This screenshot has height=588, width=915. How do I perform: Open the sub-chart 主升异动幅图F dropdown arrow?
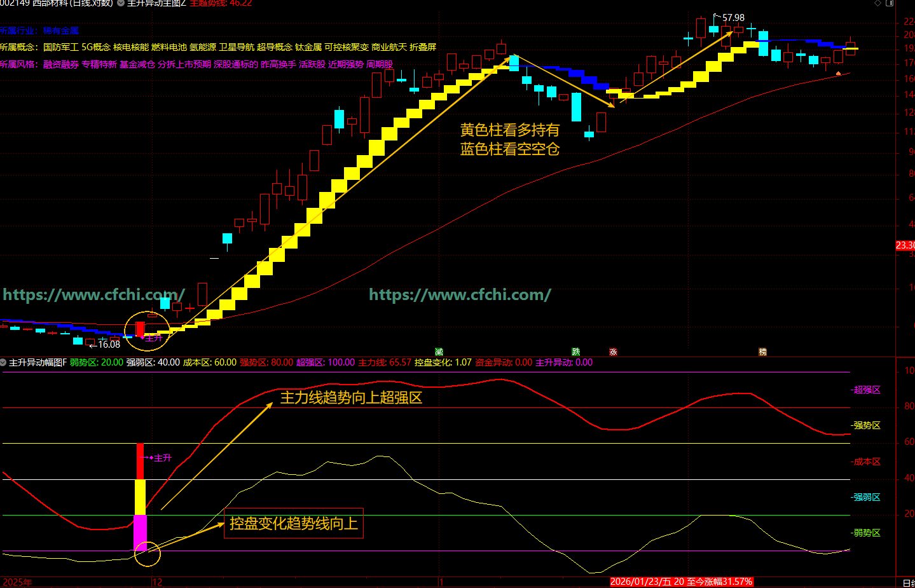coord(3,362)
